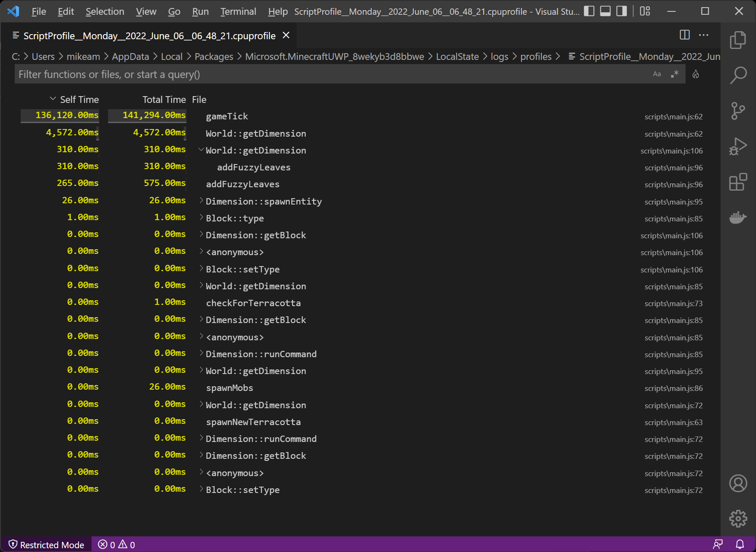This screenshot has height=552, width=756.
Task: Click Restricted Mode in the status bar
Action: pos(46,544)
